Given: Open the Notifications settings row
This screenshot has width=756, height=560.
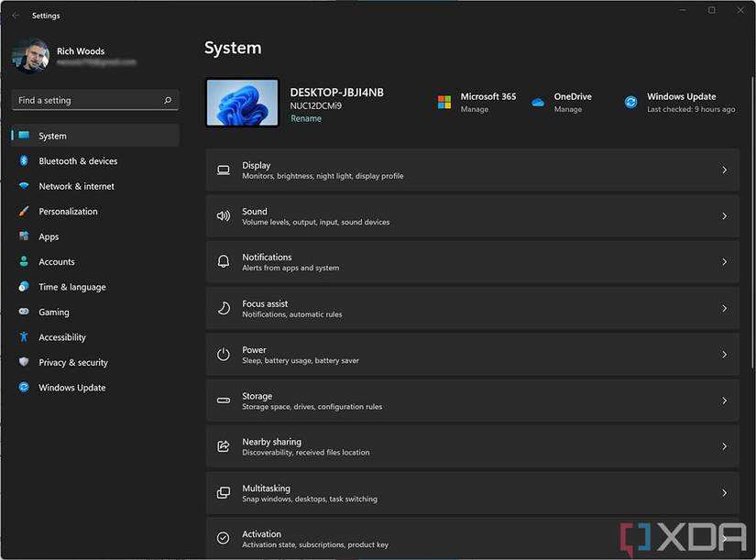Looking at the screenshot, I should click(x=472, y=262).
